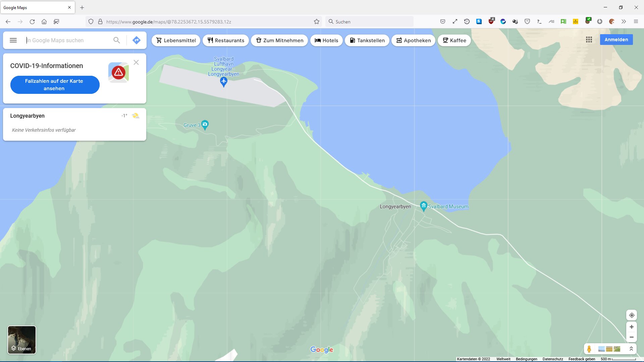644x362 pixels.
Task: Zoom in on the map
Action: pos(632,327)
